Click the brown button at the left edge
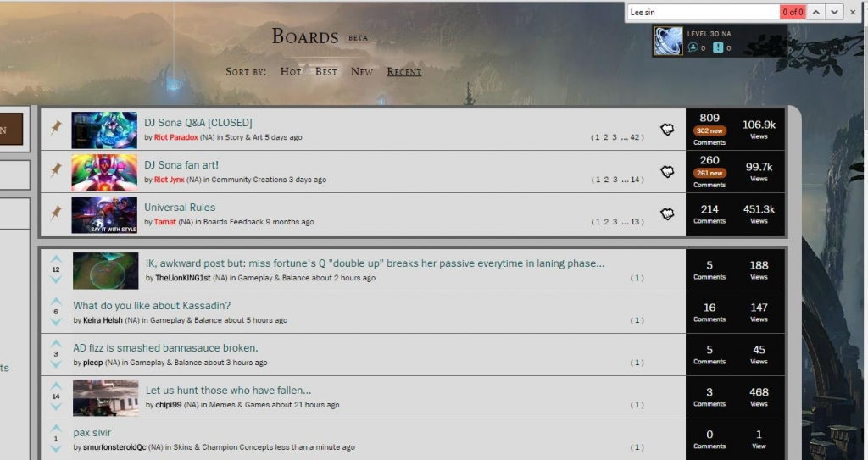Viewport: 868px width, 460px height. click(10, 129)
